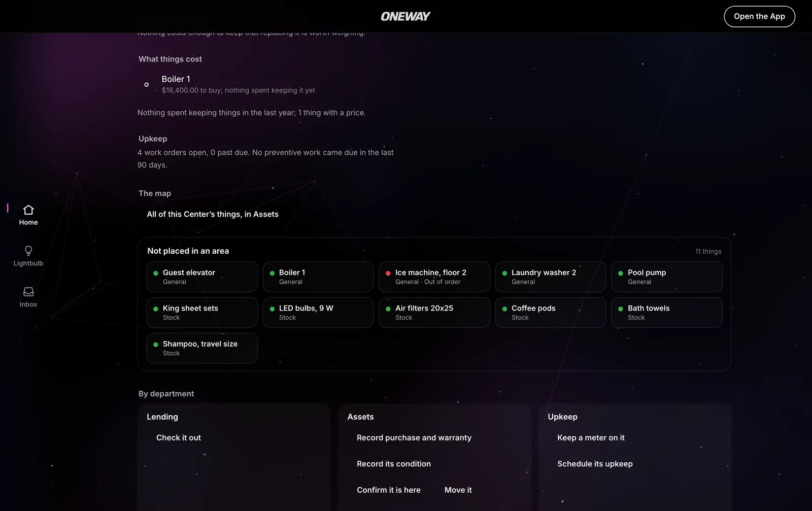Click Keep a meter on it

(591, 437)
